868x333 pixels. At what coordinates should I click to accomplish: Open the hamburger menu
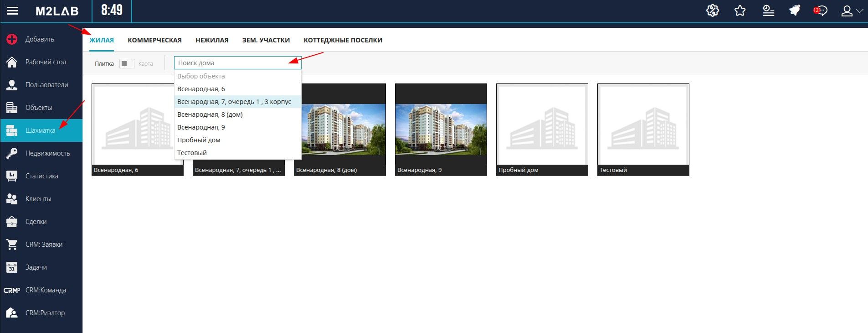(12, 11)
